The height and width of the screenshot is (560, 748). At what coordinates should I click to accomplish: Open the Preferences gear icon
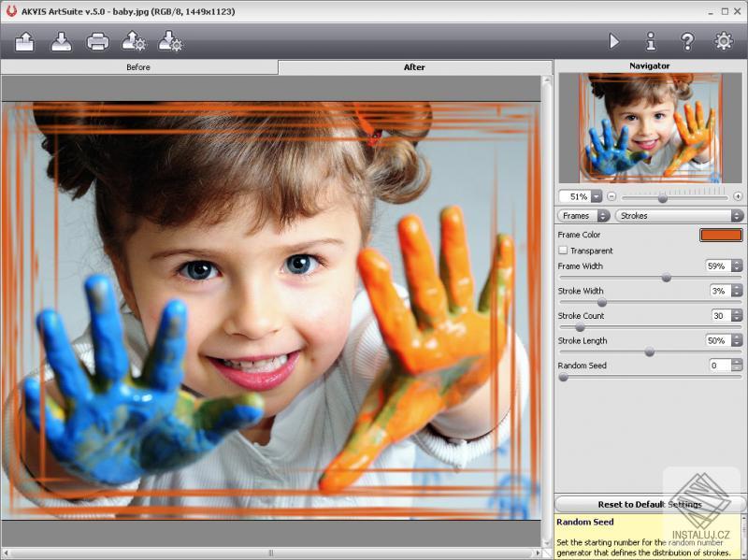pos(724,41)
